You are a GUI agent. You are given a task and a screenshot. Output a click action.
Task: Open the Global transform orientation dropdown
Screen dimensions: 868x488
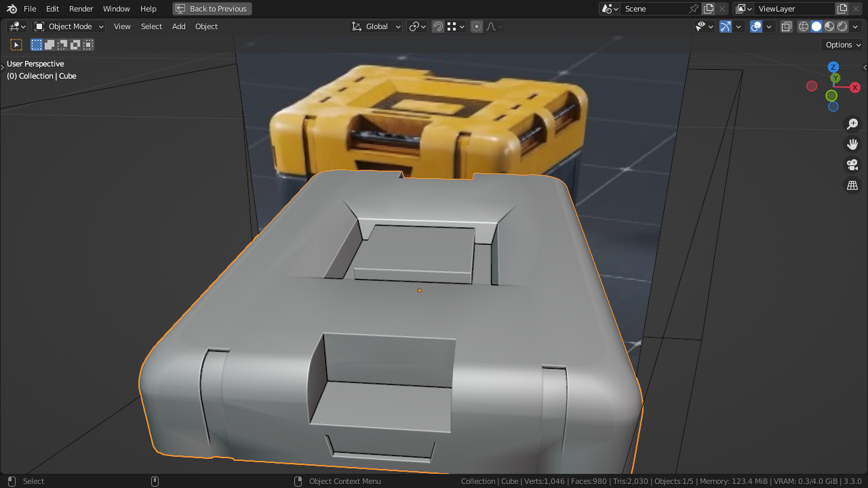click(x=376, y=26)
